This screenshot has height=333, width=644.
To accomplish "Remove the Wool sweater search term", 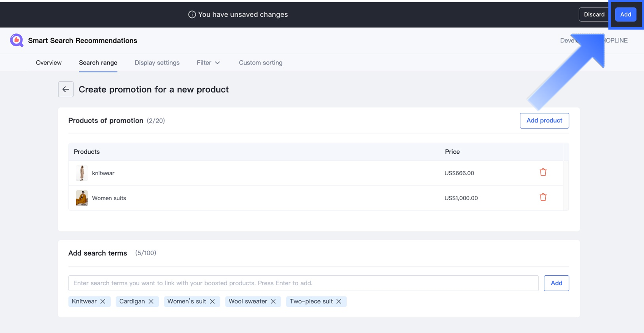I will pyautogui.click(x=273, y=302).
